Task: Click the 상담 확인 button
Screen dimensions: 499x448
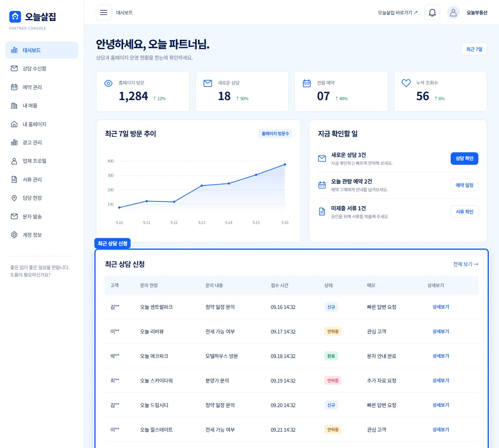Action: [464, 159]
